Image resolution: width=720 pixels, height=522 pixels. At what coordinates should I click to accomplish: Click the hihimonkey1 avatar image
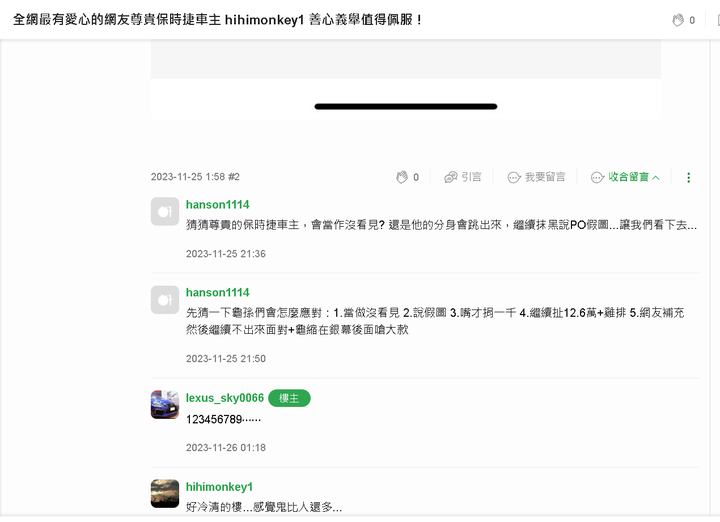pos(165,494)
